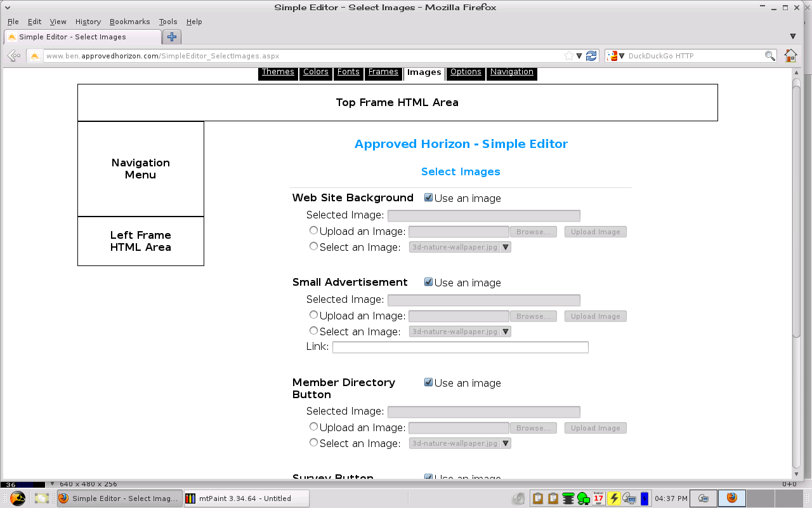Open URL history dropdown arrow beside the star
The image size is (812, 508).
579,56
